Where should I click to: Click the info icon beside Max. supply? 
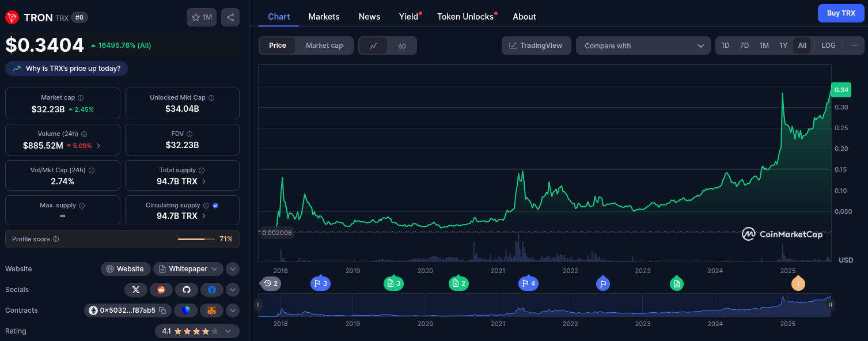click(82, 206)
